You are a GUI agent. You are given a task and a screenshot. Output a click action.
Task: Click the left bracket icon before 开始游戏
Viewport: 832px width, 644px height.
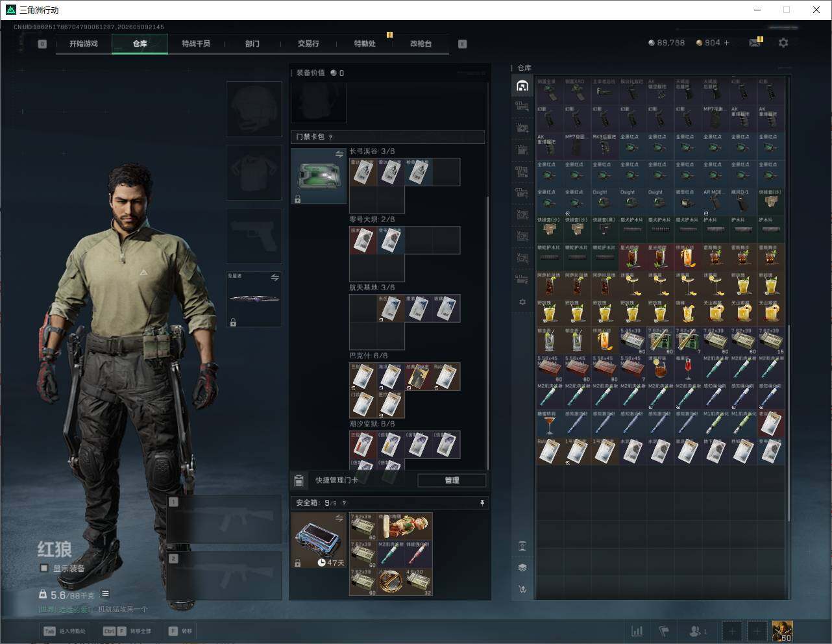[x=42, y=44]
